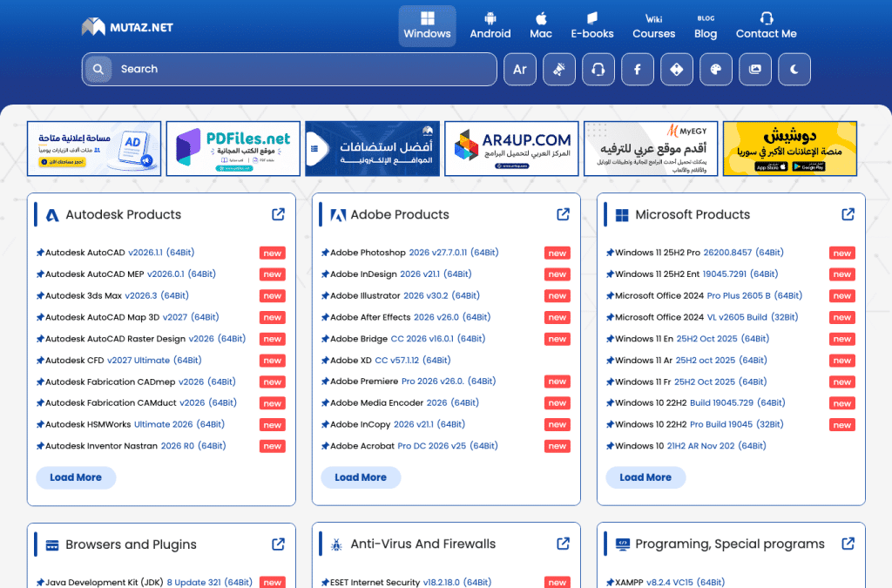892x588 pixels.
Task: Click the diamond directions icon button
Action: pos(677,70)
